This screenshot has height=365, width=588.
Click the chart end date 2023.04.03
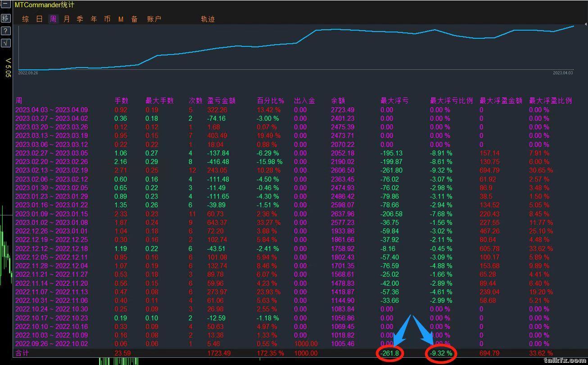coord(563,73)
